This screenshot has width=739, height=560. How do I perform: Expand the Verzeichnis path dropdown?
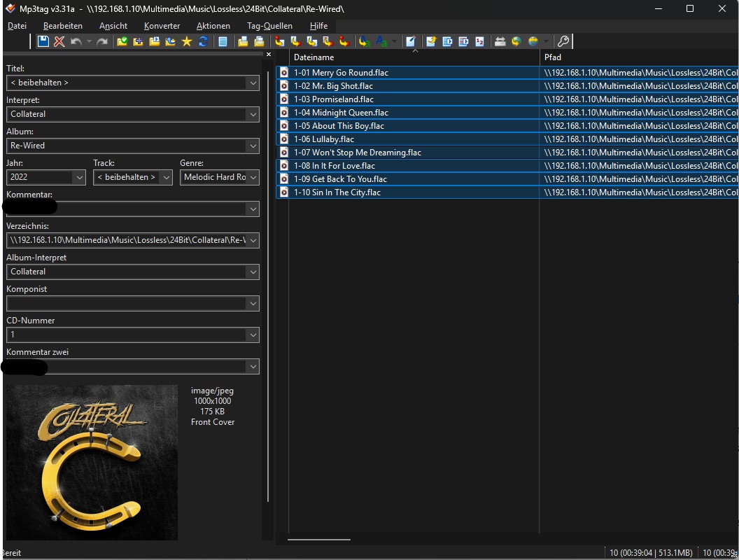[x=253, y=240]
